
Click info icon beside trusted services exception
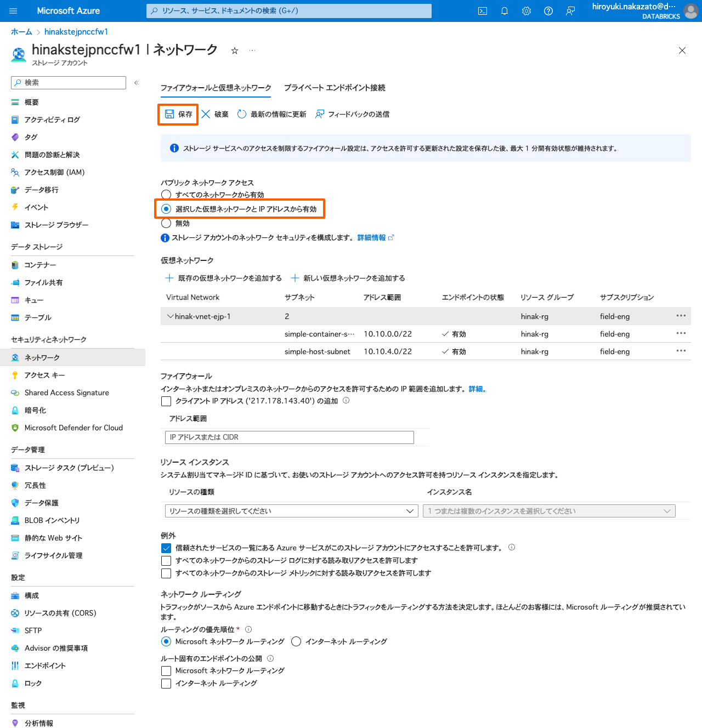pos(512,547)
